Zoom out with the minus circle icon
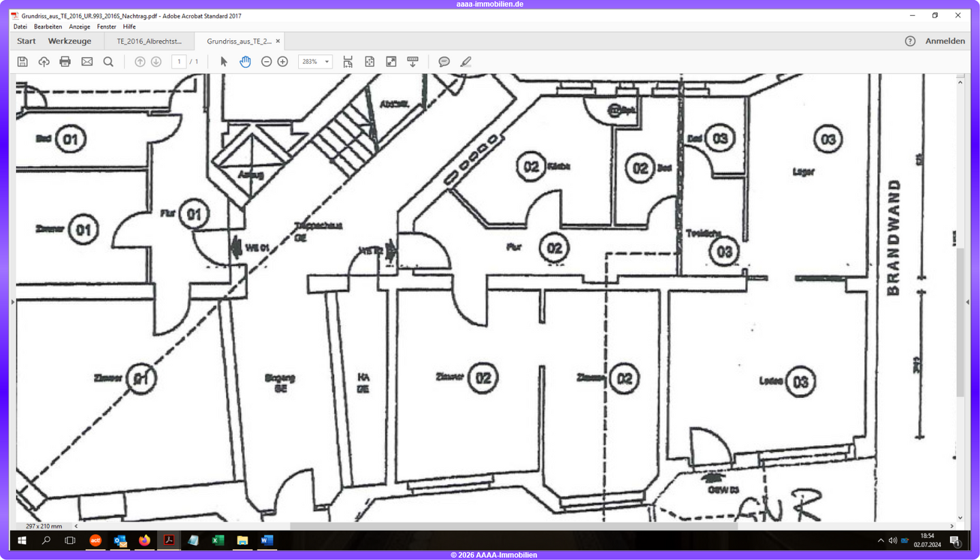The height and width of the screenshot is (560, 980). point(267,62)
